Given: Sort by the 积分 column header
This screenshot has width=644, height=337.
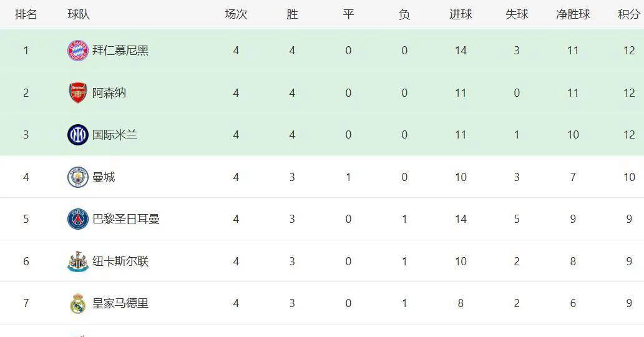Looking at the screenshot, I should coord(628,14).
